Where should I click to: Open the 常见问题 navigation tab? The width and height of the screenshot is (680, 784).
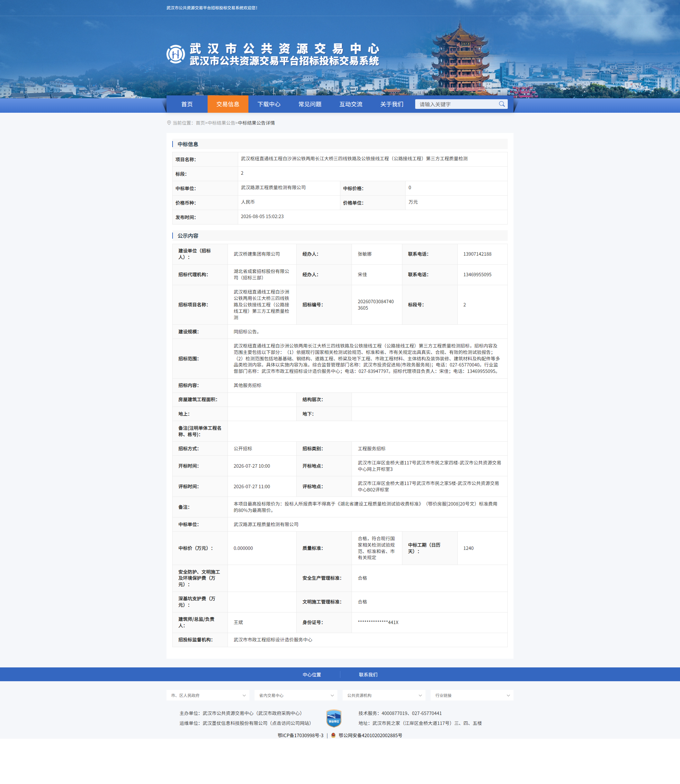click(x=310, y=104)
